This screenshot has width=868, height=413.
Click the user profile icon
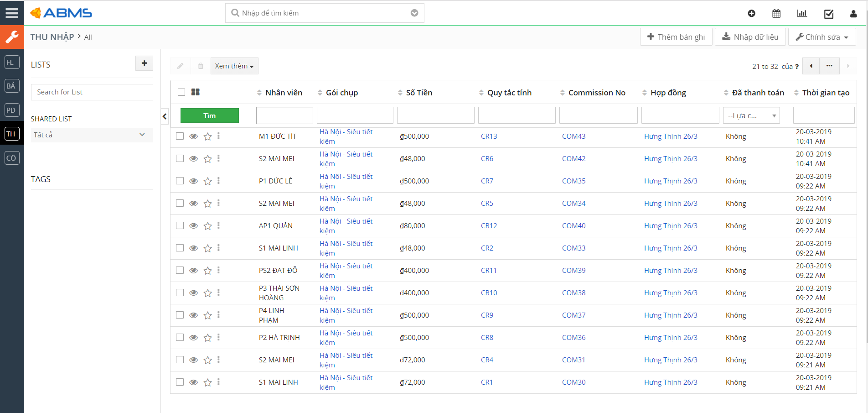(x=853, y=14)
